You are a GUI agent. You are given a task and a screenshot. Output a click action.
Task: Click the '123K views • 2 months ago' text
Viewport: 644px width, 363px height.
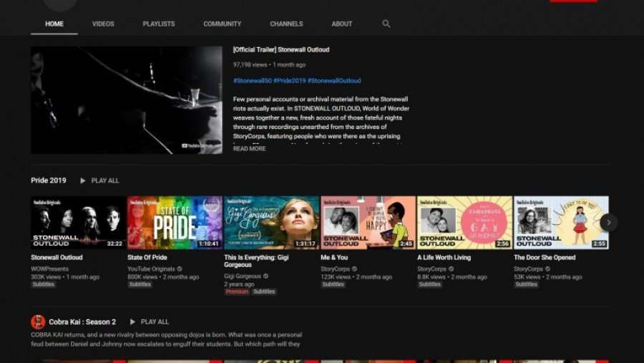pos(356,277)
